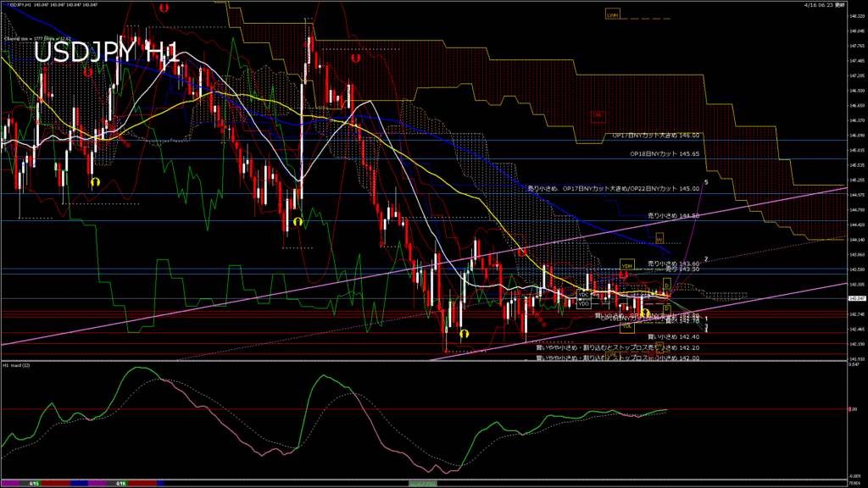Click the LWH level label box
The image size is (868, 488).
(x=612, y=14)
